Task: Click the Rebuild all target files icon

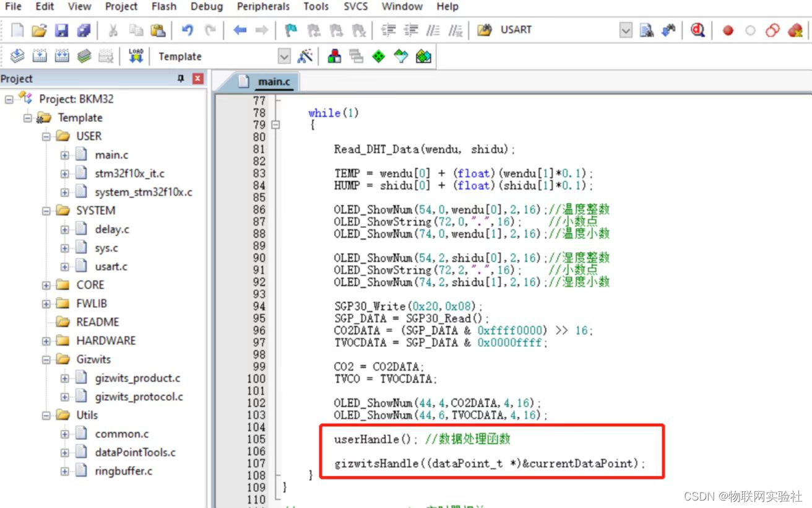Action: [62, 56]
